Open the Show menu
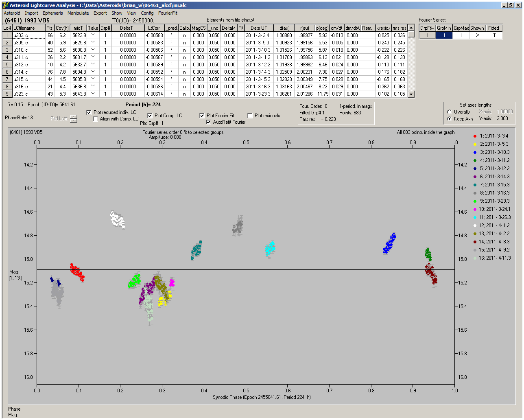Screen dimensions: 524x420 117,13
